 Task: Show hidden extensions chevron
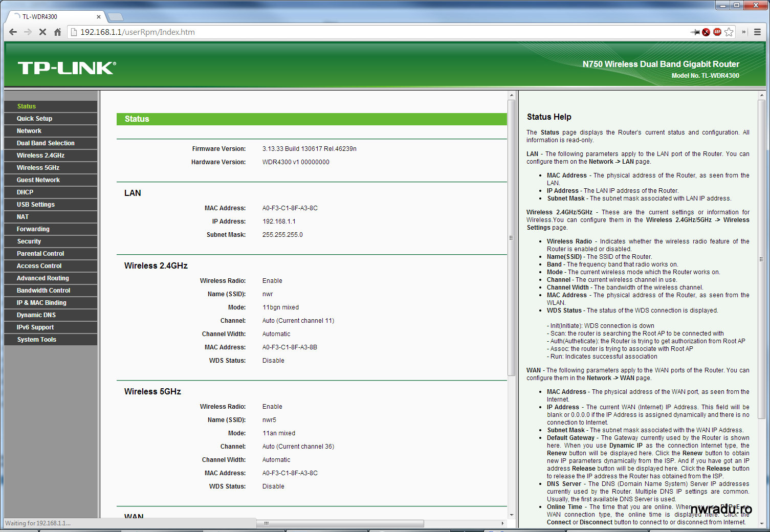point(743,32)
